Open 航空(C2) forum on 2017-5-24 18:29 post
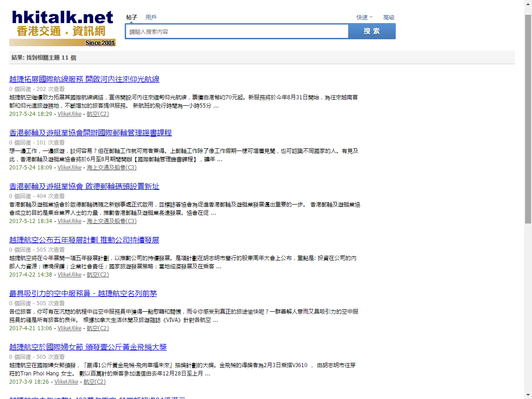This screenshot has width=532, height=399. (x=98, y=114)
